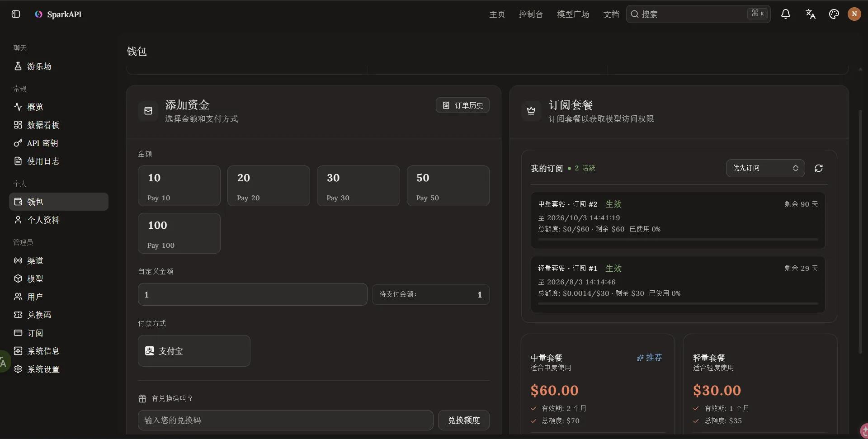Toggle the sidebar collapse icon
868x439 pixels.
16,14
